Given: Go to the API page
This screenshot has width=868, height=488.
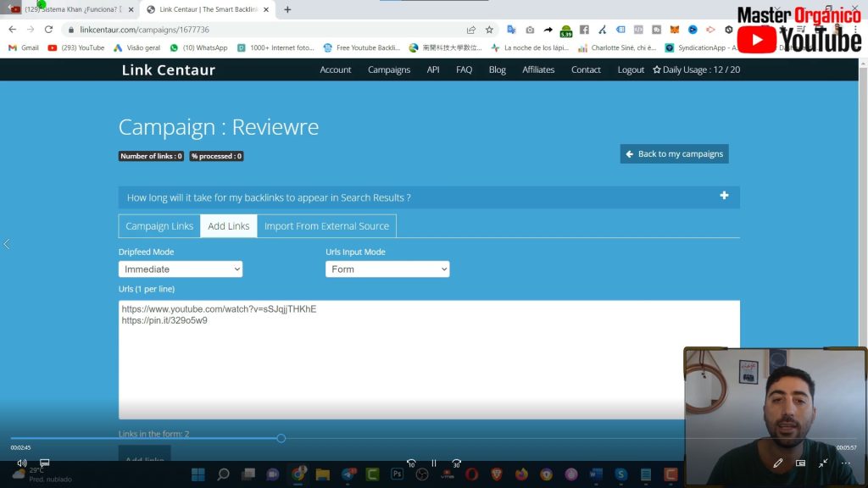Looking at the screenshot, I should [x=433, y=69].
